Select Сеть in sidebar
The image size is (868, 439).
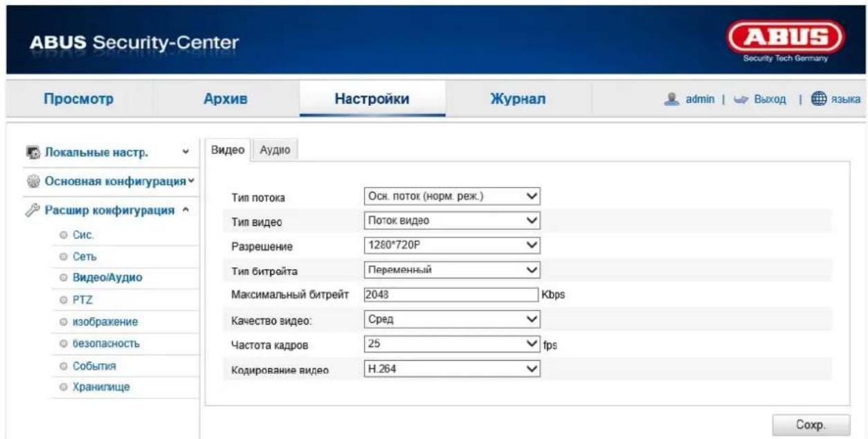click(x=84, y=257)
